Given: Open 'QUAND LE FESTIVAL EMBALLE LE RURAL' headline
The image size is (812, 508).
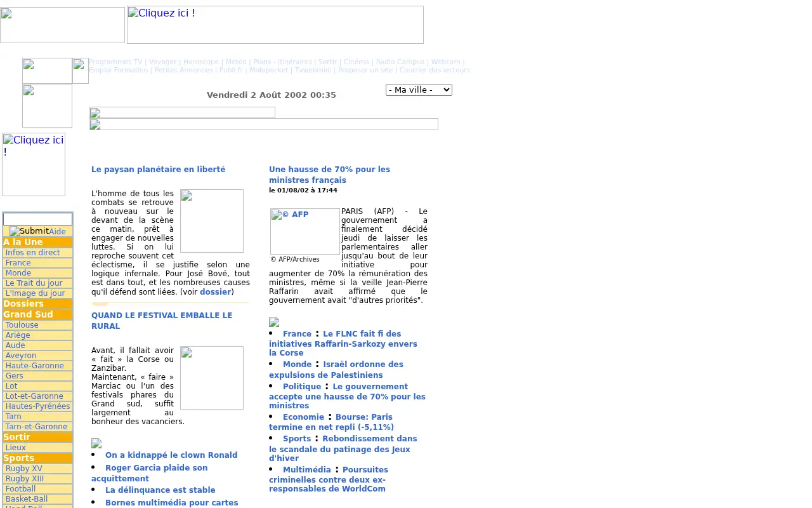Looking at the screenshot, I should (162, 321).
